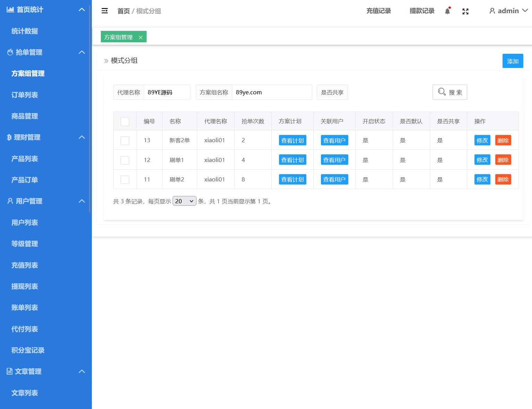Open 产品订单 sidebar item
Viewport: 532px width, 409px height.
[25, 180]
